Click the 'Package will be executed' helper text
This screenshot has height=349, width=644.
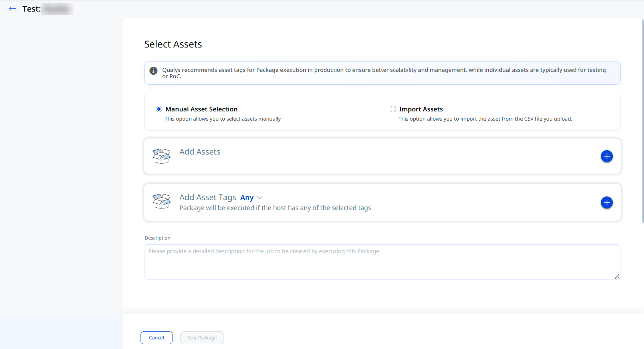(x=275, y=208)
